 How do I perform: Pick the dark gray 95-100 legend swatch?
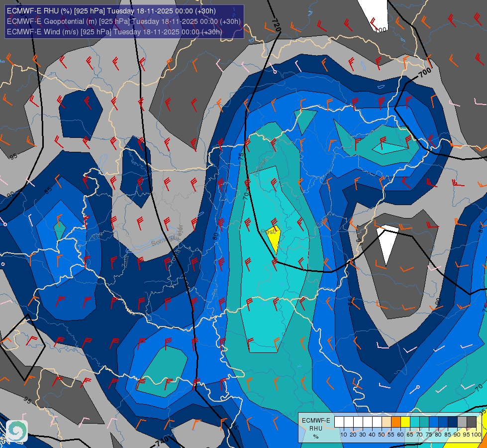tap(472, 422)
